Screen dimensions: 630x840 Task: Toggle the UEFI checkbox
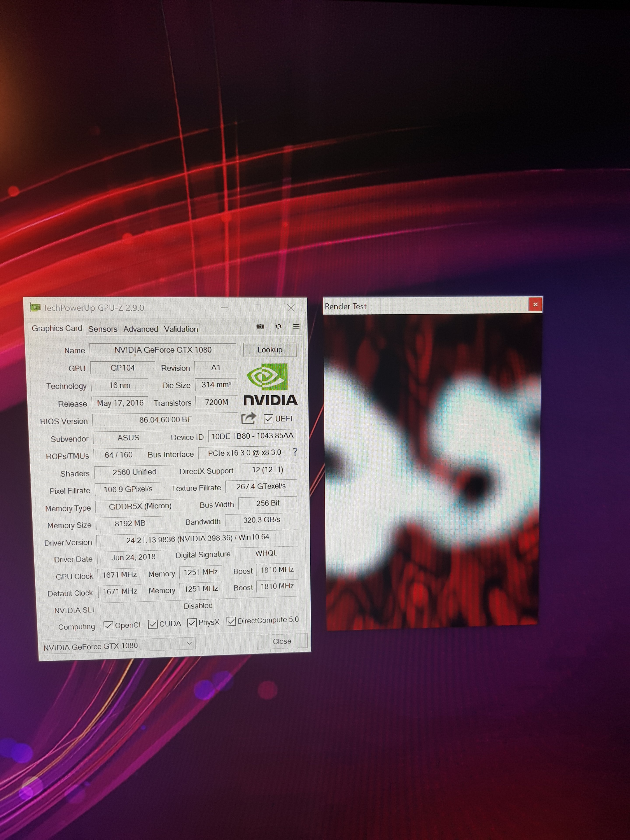268,418
